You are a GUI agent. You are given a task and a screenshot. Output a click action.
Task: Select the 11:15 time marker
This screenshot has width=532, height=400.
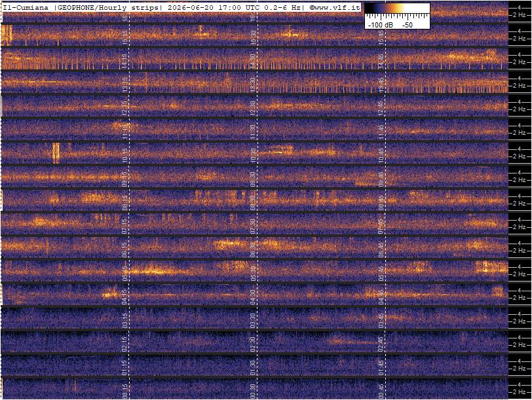124,132
